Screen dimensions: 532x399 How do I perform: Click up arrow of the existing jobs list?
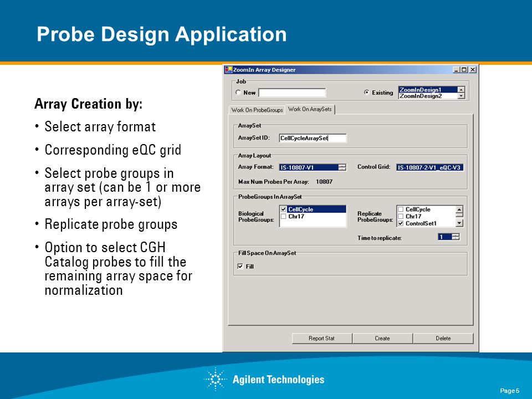coord(461,90)
